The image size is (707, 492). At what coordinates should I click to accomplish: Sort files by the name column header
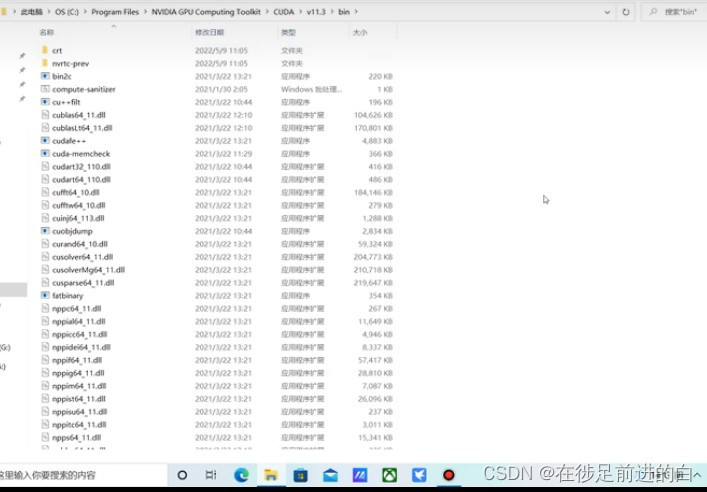47,32
